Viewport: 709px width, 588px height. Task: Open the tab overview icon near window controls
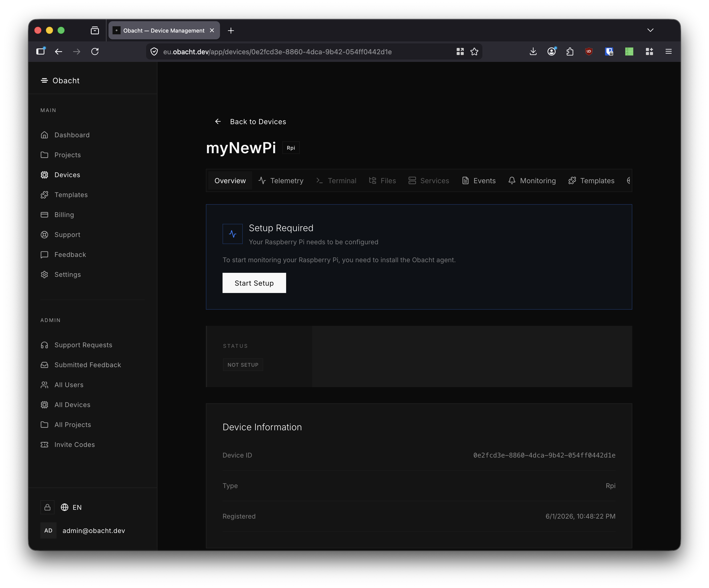95,30
